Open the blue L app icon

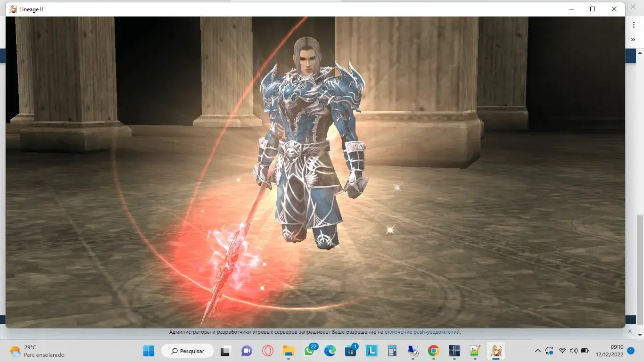(x=372, y=351)
